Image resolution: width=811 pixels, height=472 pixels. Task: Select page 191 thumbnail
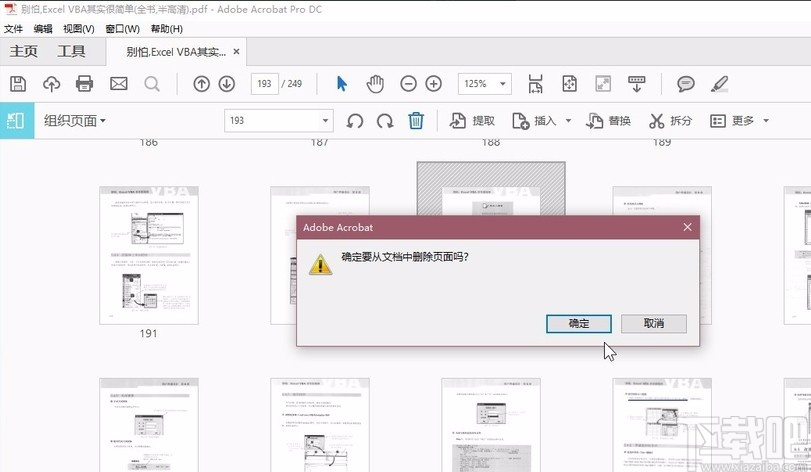pos(149,255)
